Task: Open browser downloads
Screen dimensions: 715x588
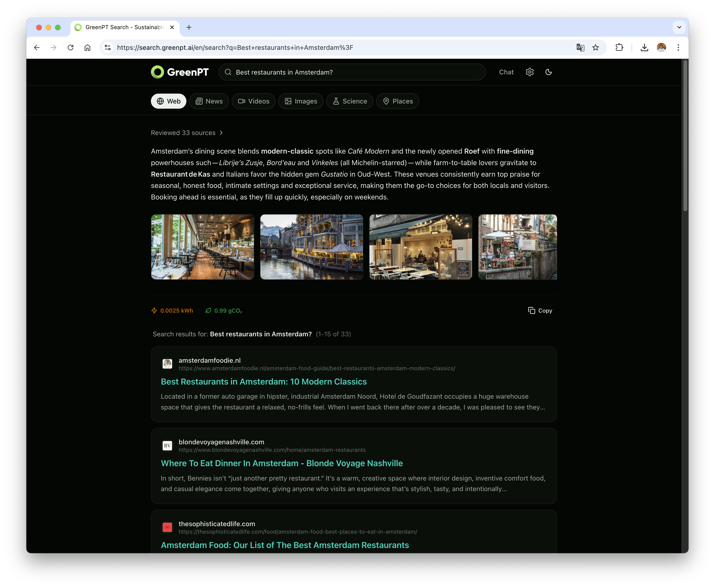Action: click(644, 48)
